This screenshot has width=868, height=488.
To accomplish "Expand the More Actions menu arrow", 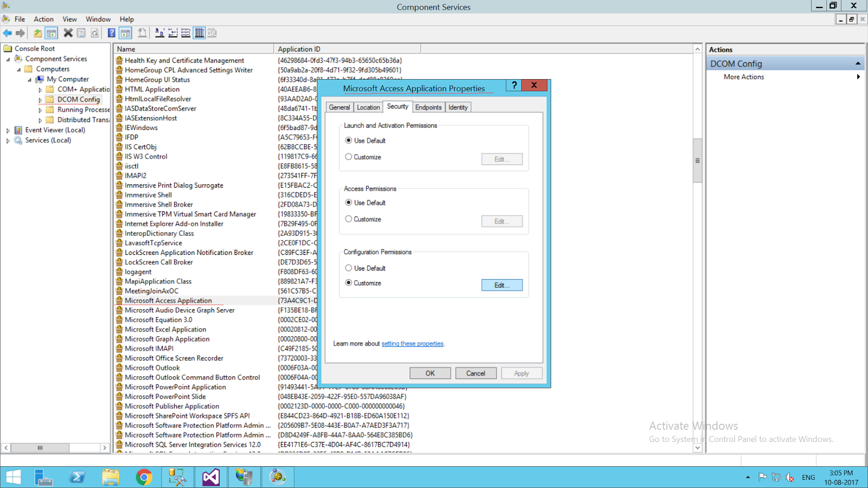I will point(858,76).
